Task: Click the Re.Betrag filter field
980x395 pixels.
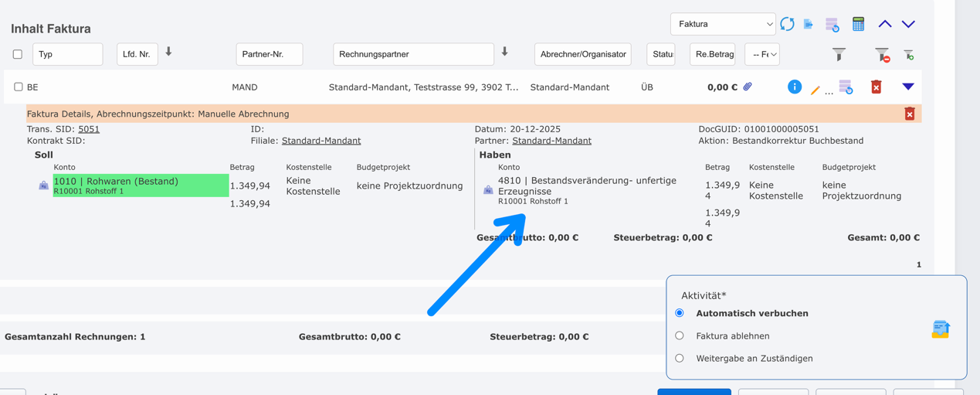Action: click(712, 54)
